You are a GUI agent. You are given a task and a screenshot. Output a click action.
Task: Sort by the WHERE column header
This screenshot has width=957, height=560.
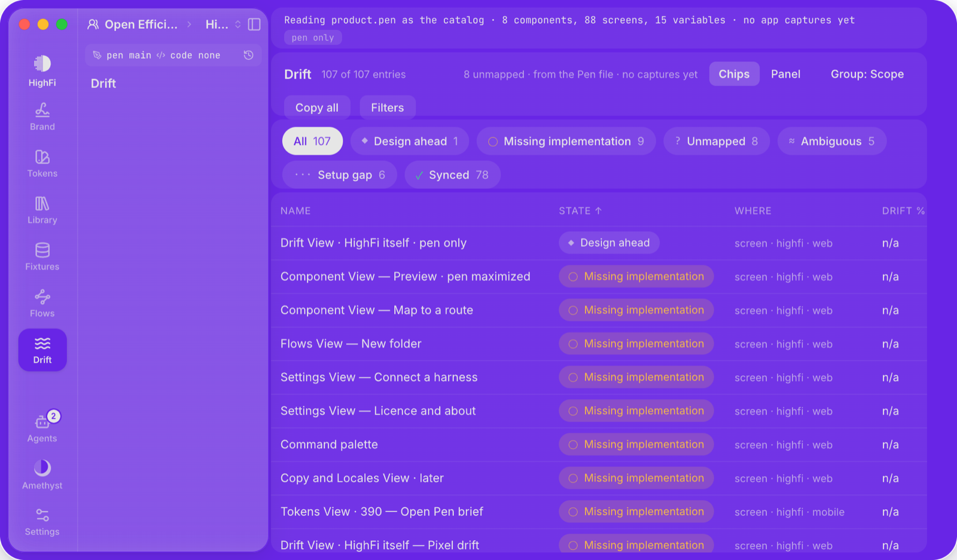(x=753, y=210)
